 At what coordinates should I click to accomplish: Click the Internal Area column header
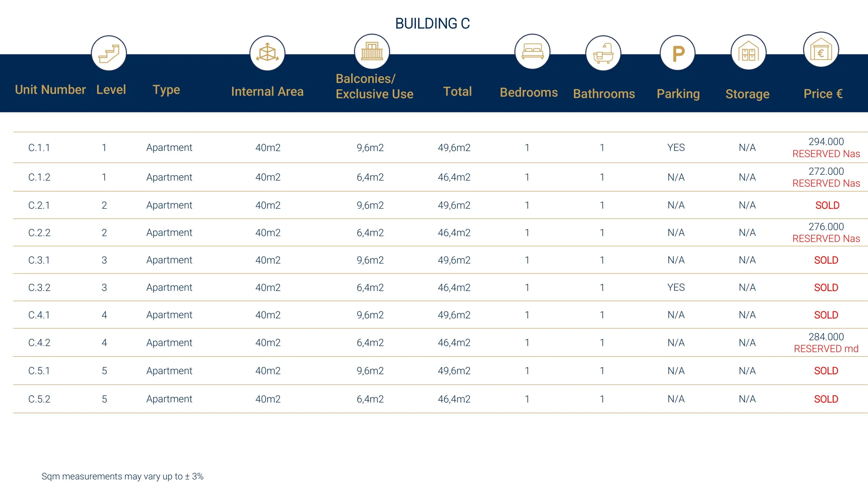point(267,91)
